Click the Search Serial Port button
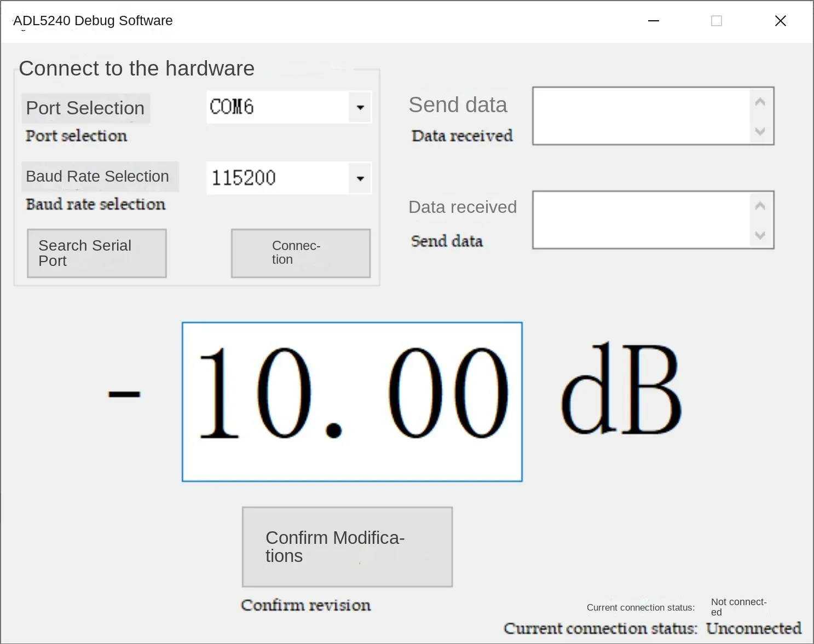 pyautogui.click(x=97, y=253)
